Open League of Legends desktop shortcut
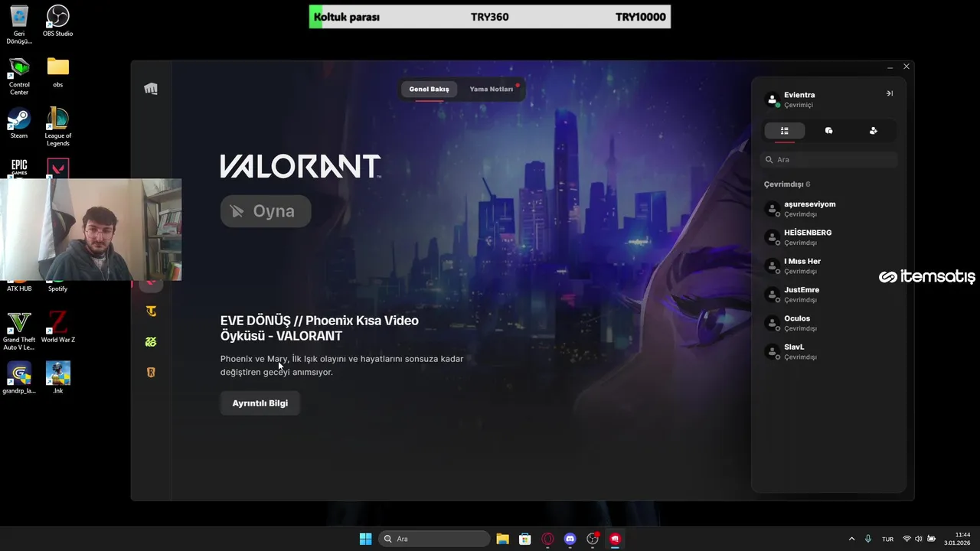 pos(58,127)
